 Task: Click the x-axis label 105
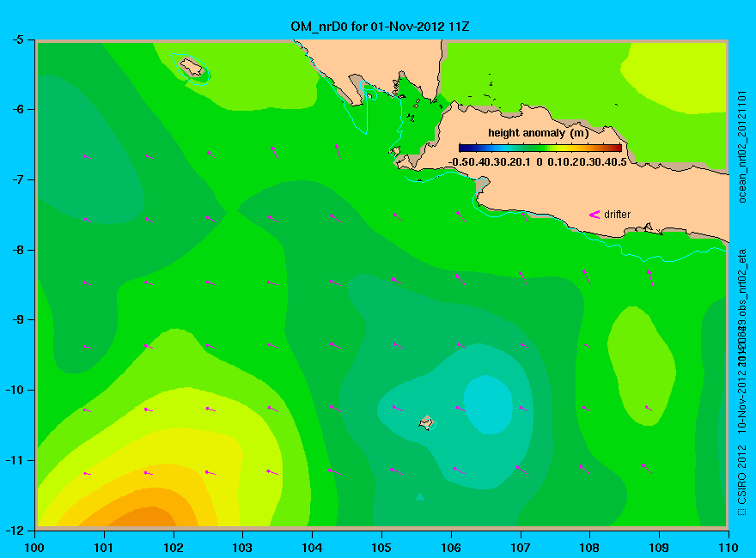click(381, 548)
